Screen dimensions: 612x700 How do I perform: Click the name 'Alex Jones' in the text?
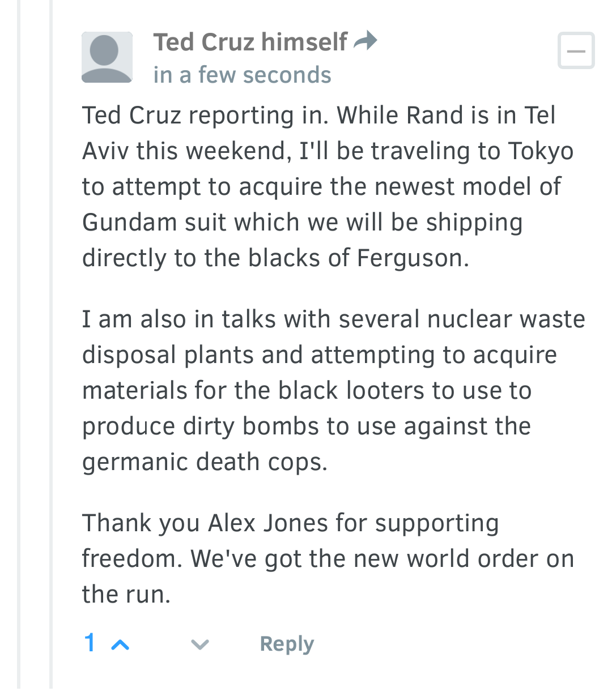(x=269, y=523)
